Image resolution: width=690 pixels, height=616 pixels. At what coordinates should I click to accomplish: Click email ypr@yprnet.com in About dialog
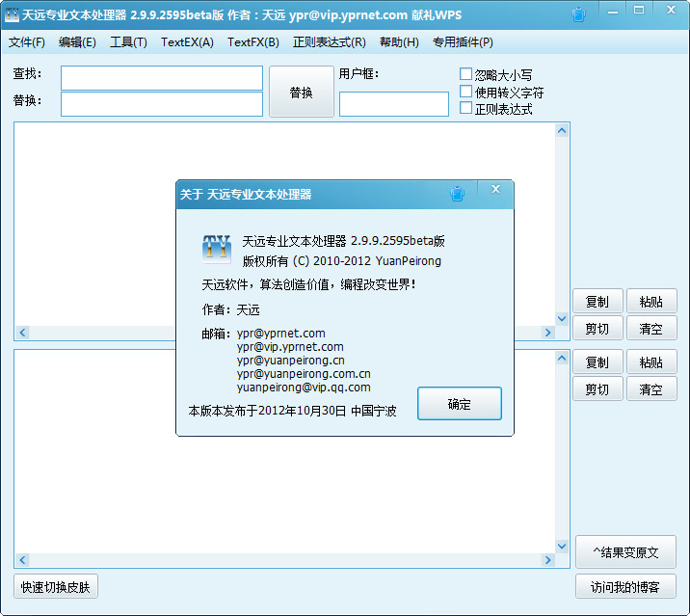pyautogui.click(x=280, y=334)
